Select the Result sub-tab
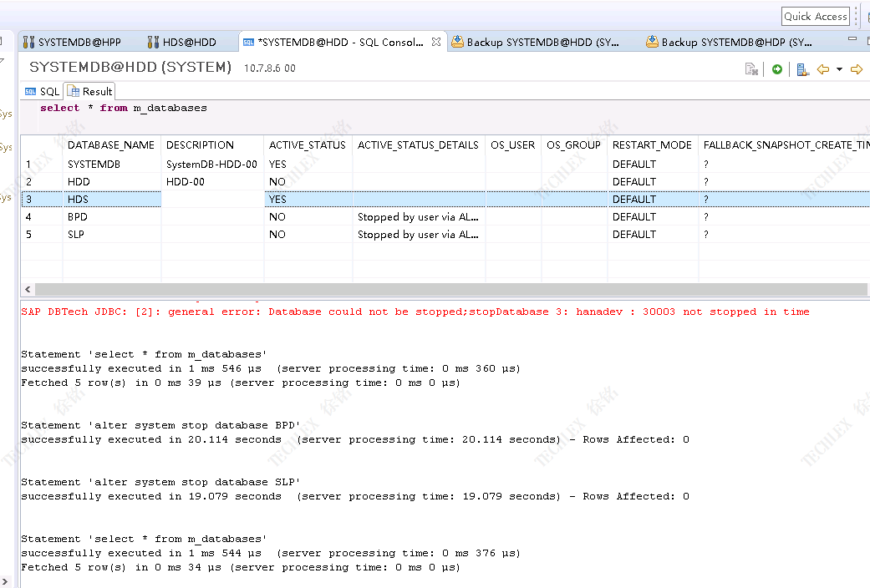The height and width of the screenshot is (588, 870). coord(90,92)
